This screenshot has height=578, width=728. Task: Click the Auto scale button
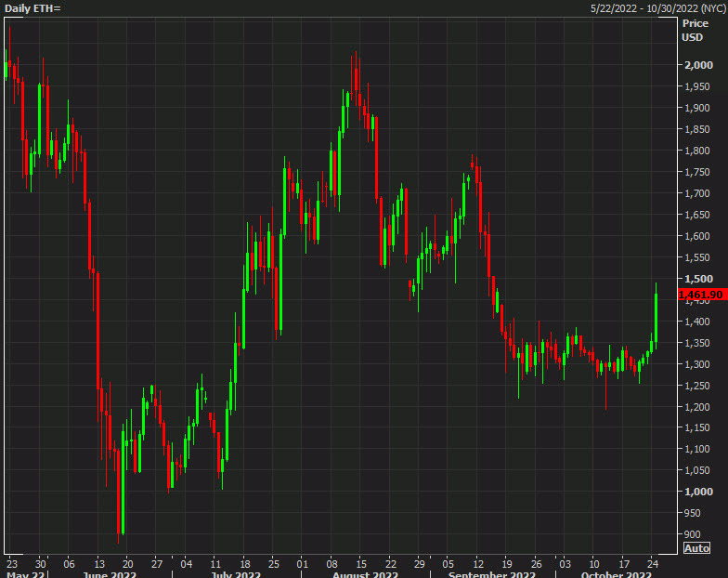[x=695, y=548]
